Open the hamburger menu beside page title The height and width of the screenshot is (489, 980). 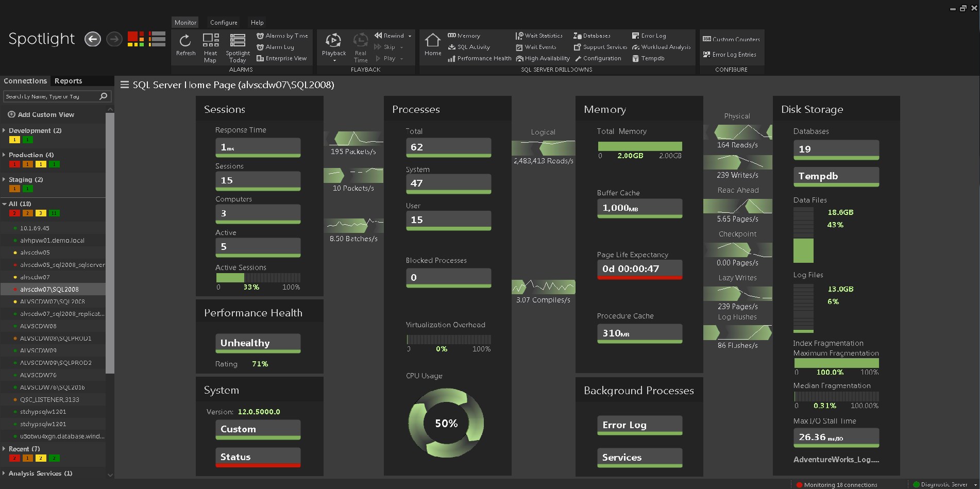click(x=125, y=85)
